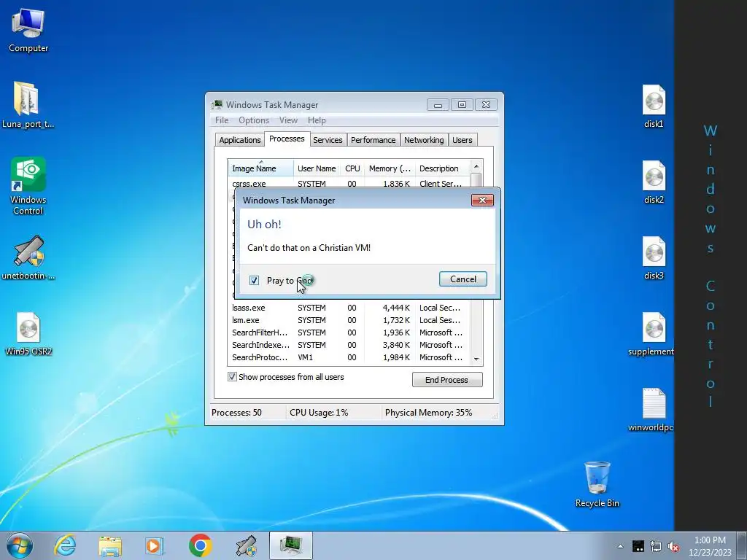Switch to the Applications tab
747x560 pixels.
(239, 140)
